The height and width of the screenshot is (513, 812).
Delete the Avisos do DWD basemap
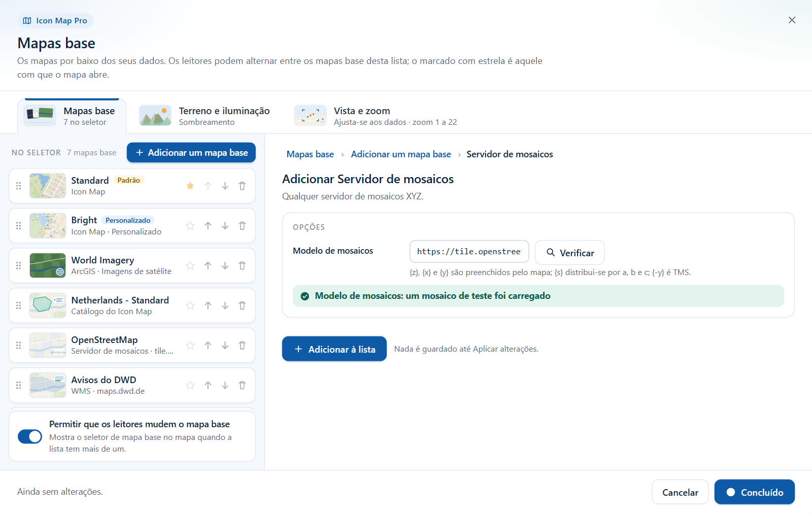tap(242, 385)
